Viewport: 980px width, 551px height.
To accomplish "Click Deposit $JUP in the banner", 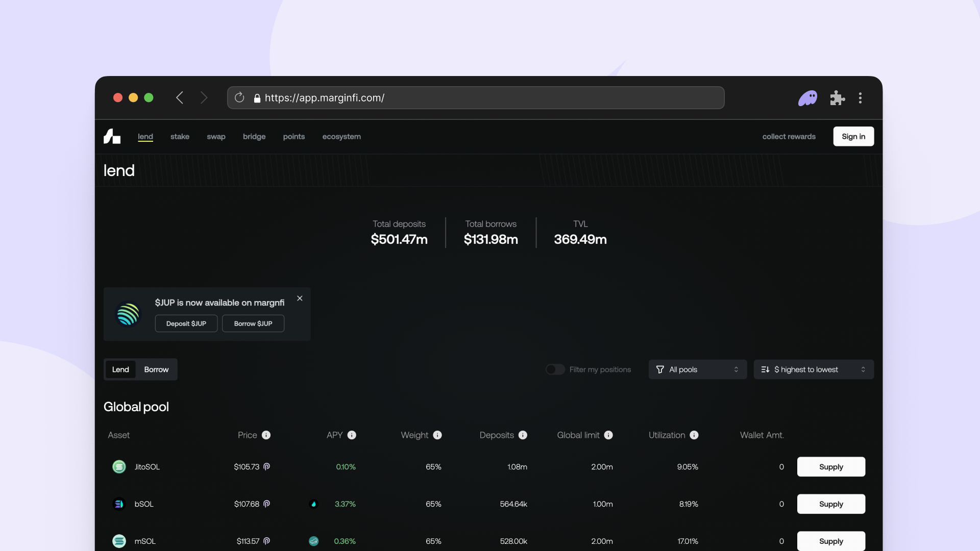I will [186, 323].
